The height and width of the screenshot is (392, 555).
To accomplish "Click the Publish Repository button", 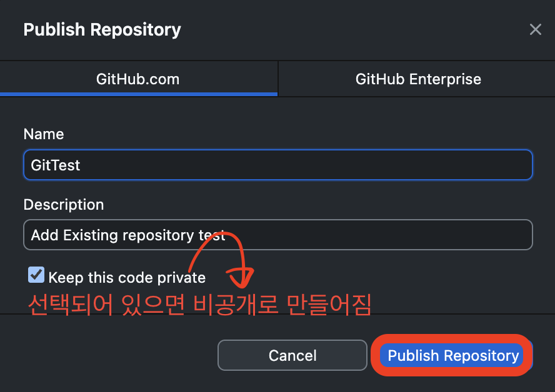I will tap(452, 355).
